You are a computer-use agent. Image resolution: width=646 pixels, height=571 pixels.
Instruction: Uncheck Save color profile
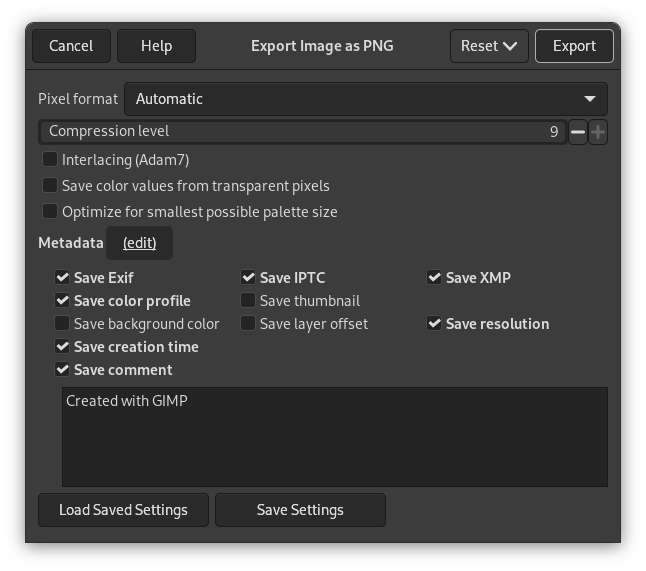tap(63, 301)
